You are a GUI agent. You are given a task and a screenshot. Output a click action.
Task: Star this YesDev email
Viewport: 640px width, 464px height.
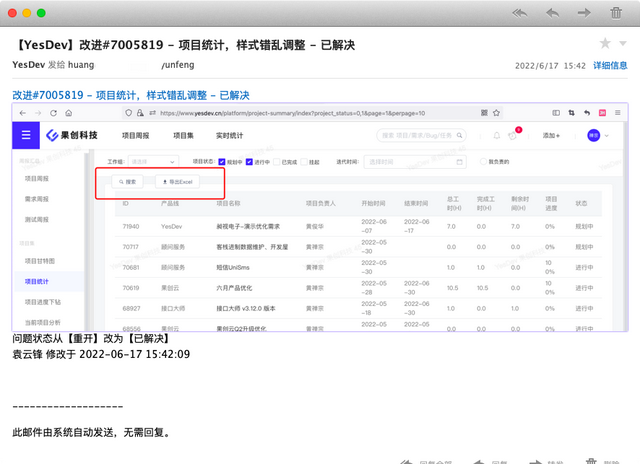tap(605, 43)
